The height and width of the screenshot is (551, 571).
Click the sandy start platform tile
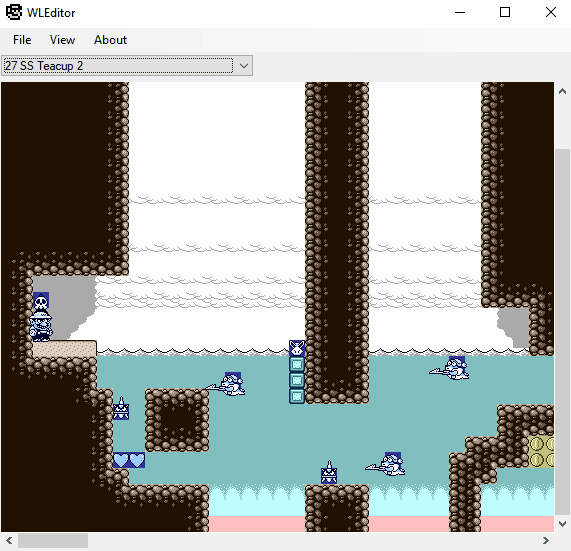(x=64, y=349)
